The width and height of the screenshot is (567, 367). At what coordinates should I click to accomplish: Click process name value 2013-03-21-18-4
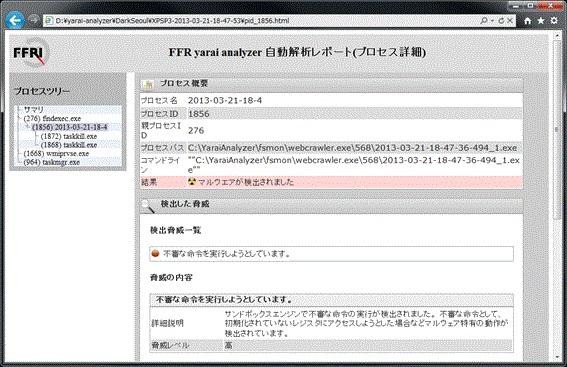coord(225,101)
